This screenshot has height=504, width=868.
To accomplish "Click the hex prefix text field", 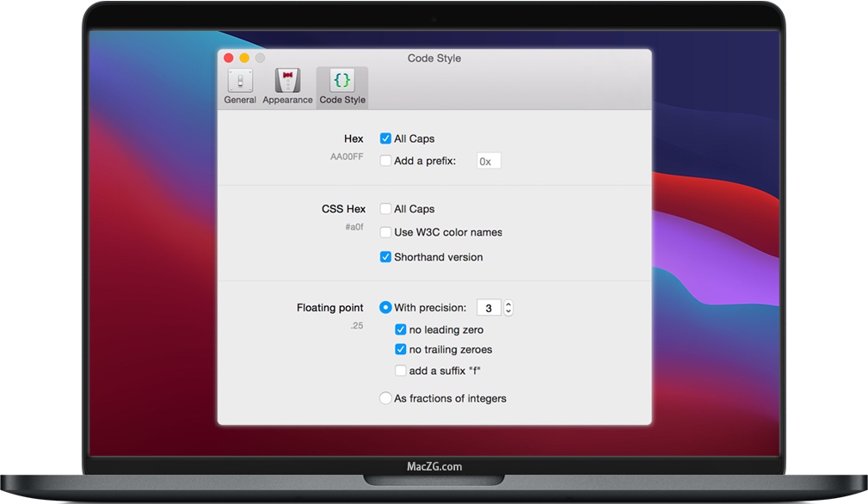I will pyautogui.click(x=489, y=161).
